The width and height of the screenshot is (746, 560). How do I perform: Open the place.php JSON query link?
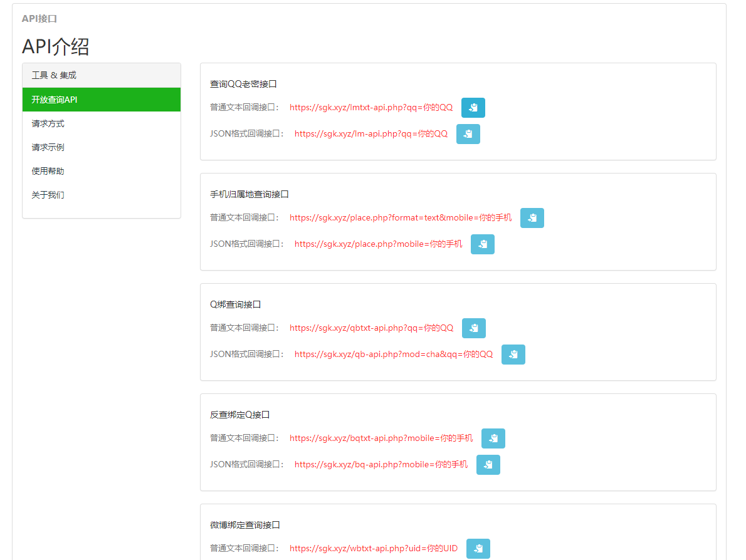pos(379,244)
